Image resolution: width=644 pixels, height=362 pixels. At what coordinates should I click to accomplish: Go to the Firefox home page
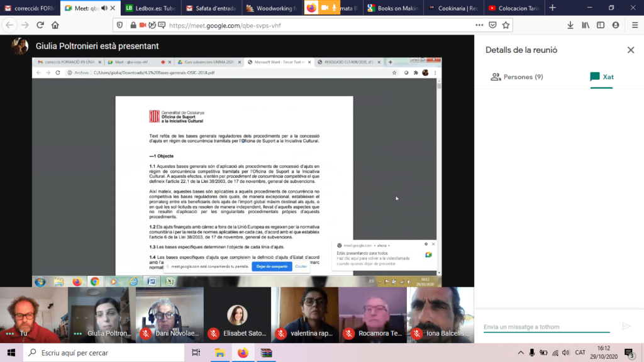(x=55, y=25)
